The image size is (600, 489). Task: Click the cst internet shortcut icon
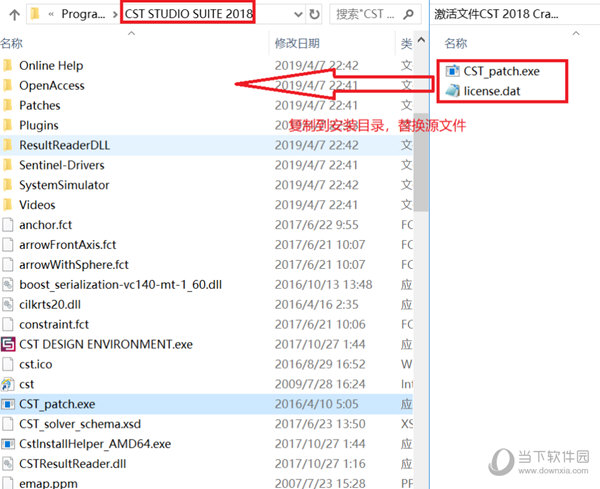[x=8, y=384]
